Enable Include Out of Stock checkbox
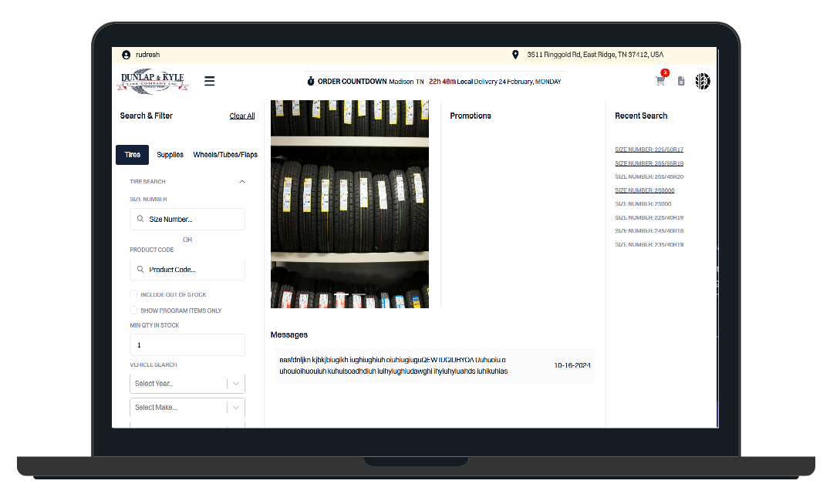 pyautogui.click(x=133, y=294)
